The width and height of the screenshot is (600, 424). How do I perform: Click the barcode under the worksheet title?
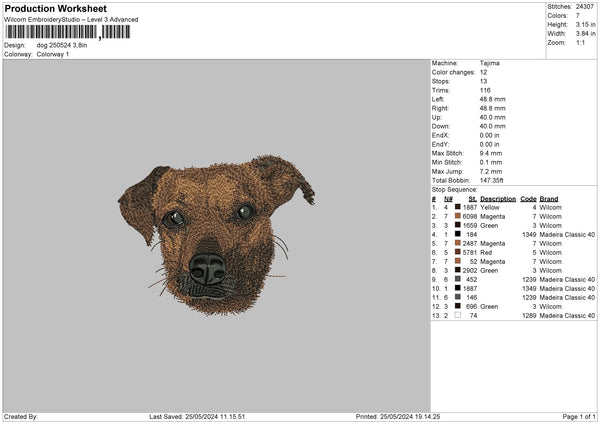pos(67,32)
